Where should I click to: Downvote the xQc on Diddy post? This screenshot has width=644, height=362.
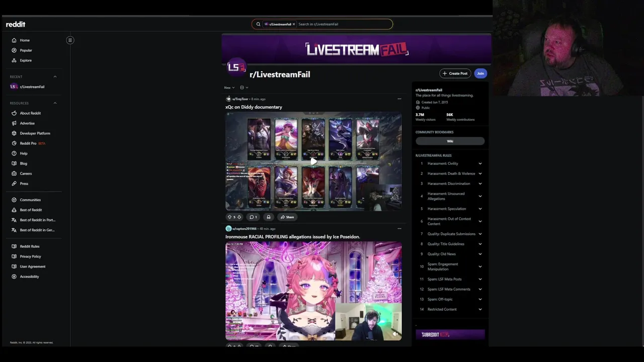[239, 217]
